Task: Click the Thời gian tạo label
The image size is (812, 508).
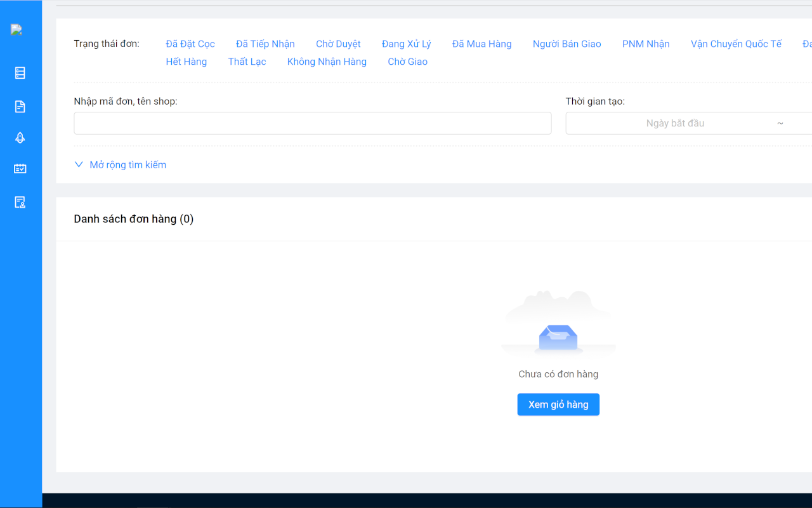Action: point(595,101)
